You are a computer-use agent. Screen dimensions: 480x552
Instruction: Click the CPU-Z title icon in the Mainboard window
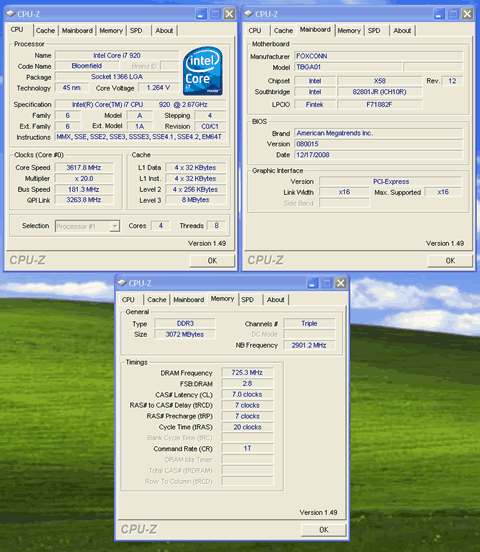pyautogui.click(x=249, y=14)
